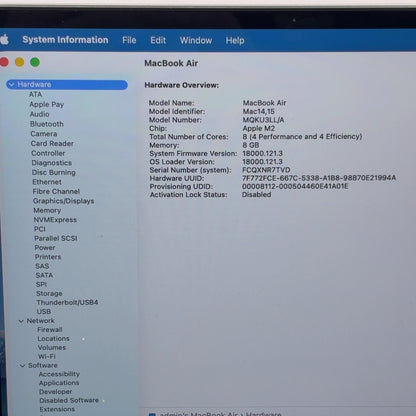This screenshot has height=416, width=416.
Task: Click the Model Name value MacBook Air
Action: [x=264, y=103]
